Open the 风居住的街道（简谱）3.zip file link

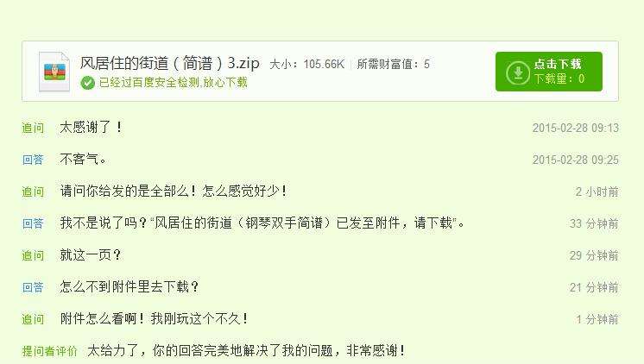[169, 63]
